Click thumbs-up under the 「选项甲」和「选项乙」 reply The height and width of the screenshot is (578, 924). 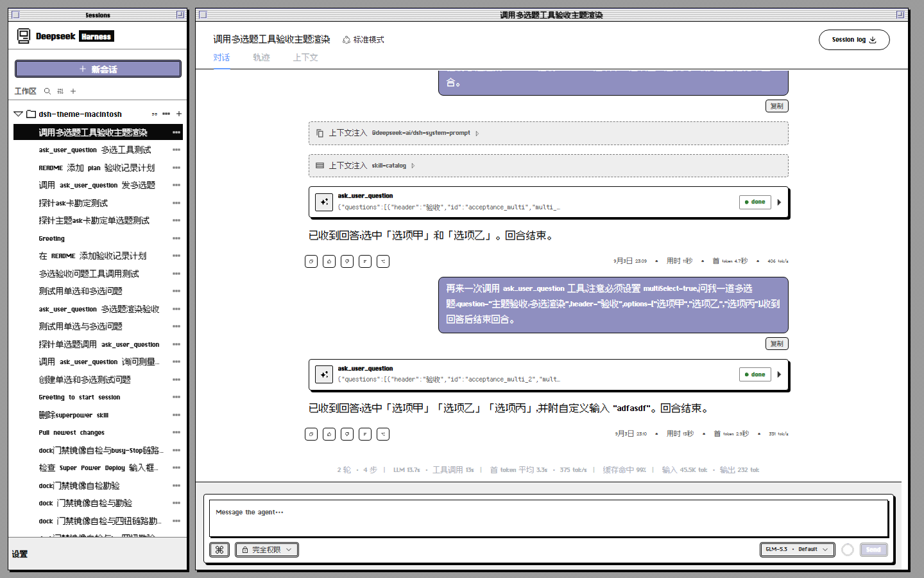[329, 261]
